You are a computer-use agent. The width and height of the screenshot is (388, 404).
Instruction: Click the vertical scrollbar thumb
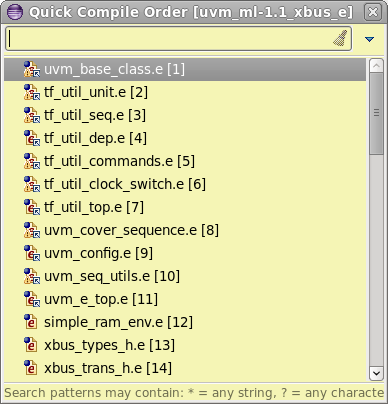coord(376,113)
